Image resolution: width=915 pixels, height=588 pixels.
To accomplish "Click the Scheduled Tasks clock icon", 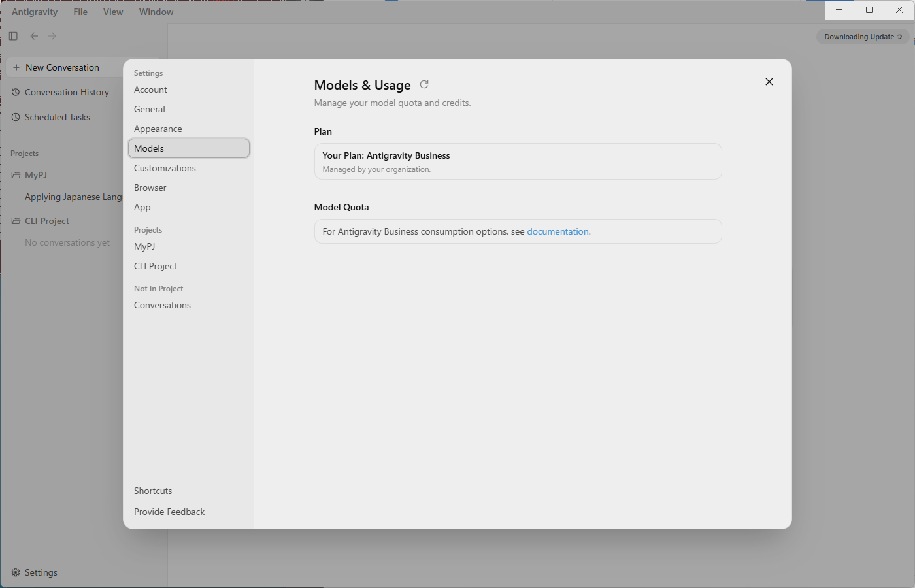I will coord(16,117).
